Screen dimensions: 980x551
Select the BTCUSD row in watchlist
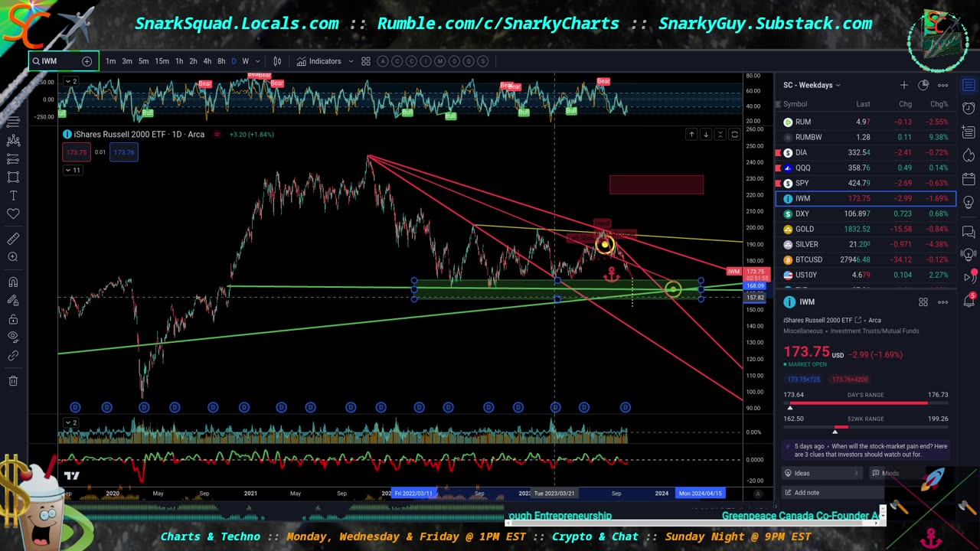[866, 259]
